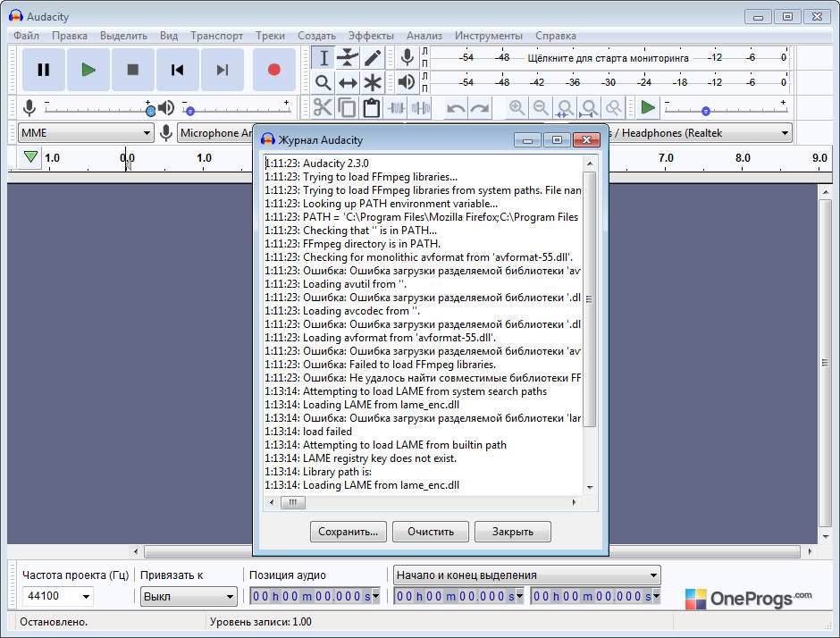Open the Snap-To 'Выкл' dropdown
Viewport: 840px width, 638px height.
[189, 596]
